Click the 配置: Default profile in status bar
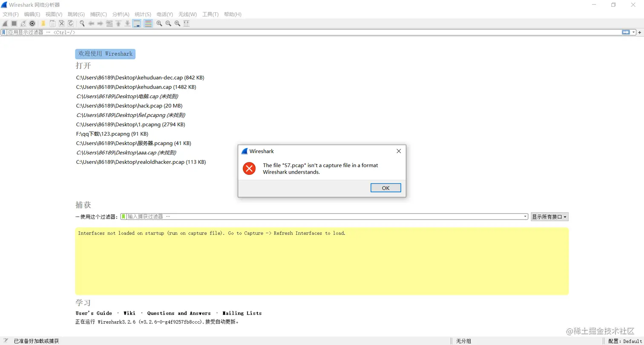Screen dimensions: 644x345 625,341
